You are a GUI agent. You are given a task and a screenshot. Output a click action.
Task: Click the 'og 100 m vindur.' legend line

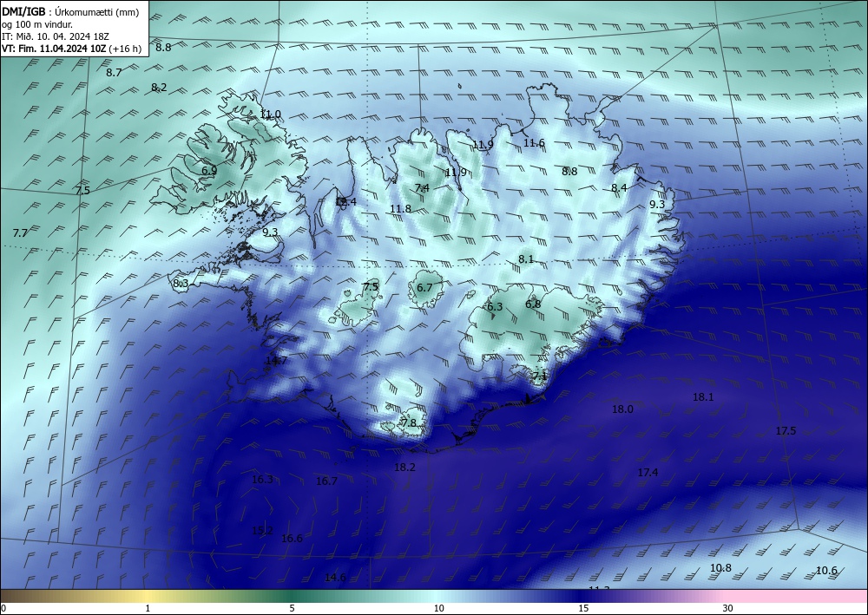click(36, 24)
